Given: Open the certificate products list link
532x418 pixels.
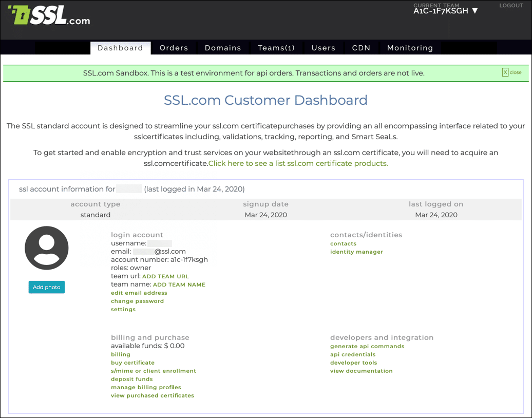Looking at the screenshot, I should click(x=298, y=163).
